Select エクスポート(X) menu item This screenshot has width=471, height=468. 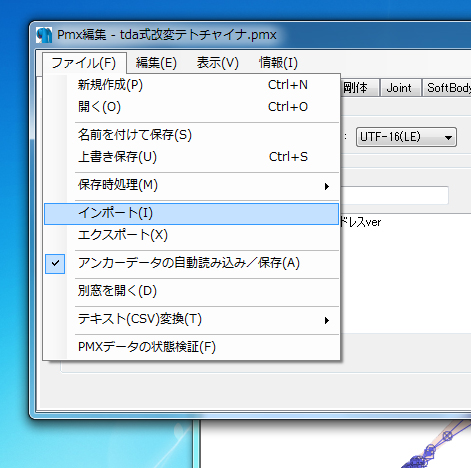191,235
